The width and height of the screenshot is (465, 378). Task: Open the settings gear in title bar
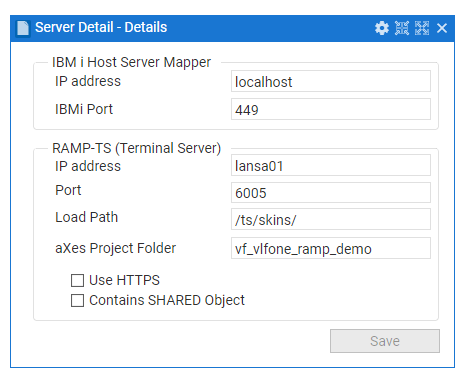382,28
